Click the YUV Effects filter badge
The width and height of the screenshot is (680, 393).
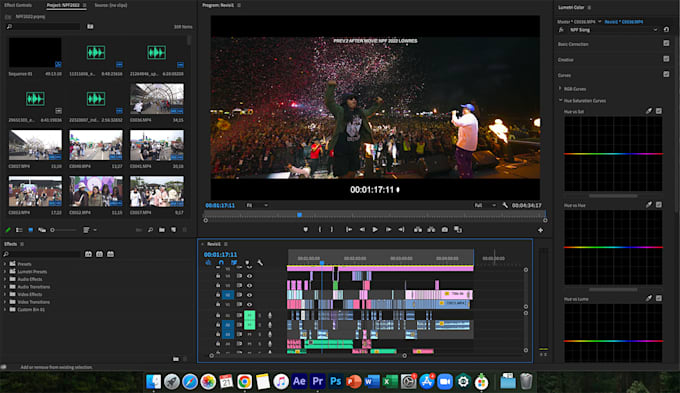111,254
